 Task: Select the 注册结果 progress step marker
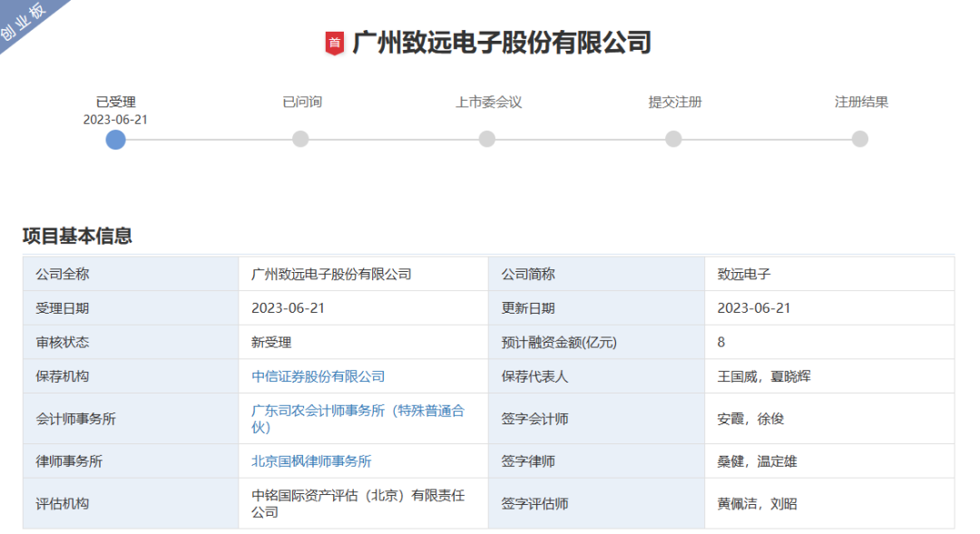click(860, 139)
